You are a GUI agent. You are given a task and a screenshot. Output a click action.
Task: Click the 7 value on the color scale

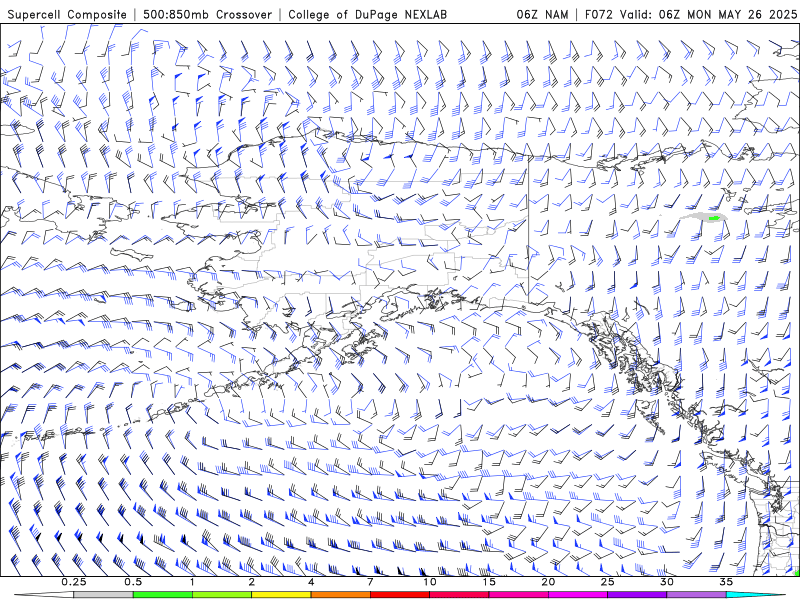(x=370, y=582)
